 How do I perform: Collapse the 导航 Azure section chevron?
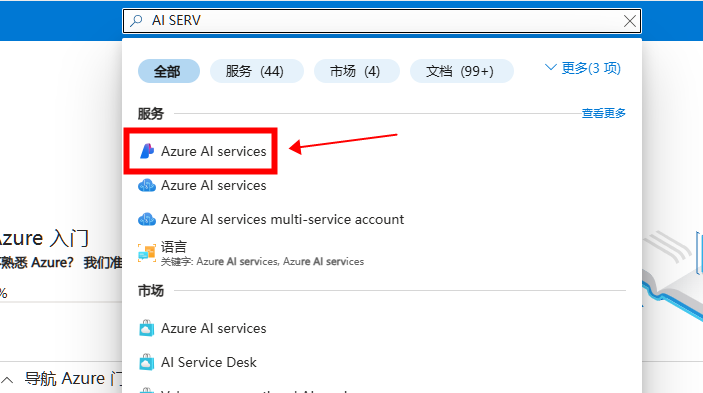(7, 380)
